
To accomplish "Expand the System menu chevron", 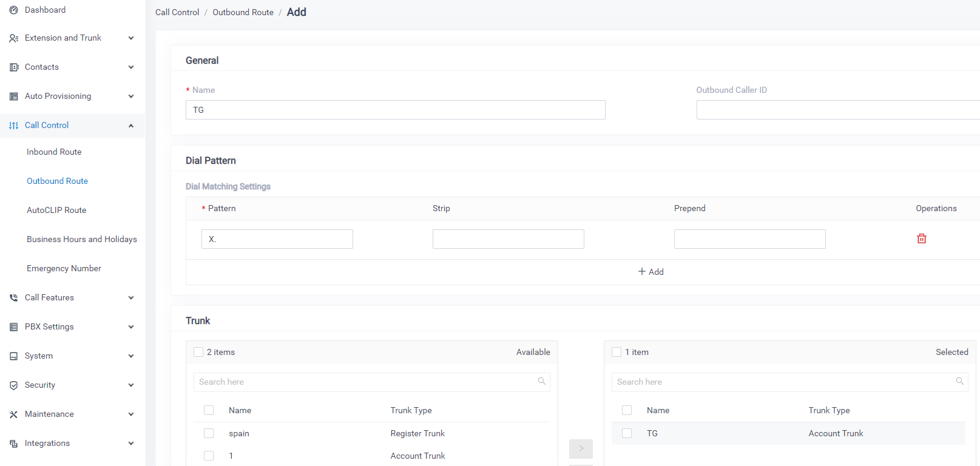I will point(131,356).
